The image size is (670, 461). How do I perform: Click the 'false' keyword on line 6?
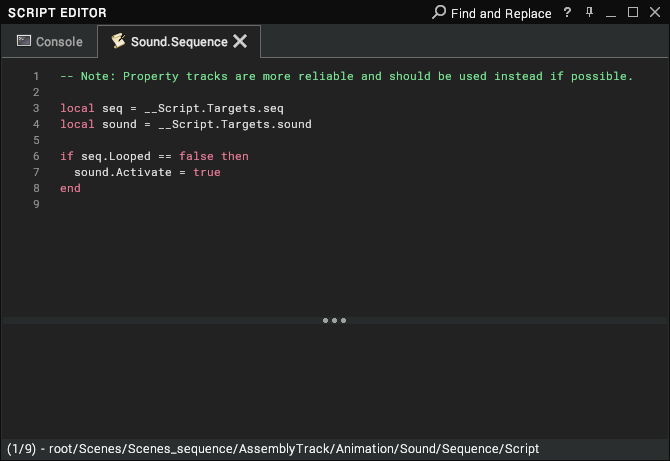click(196, 156)
